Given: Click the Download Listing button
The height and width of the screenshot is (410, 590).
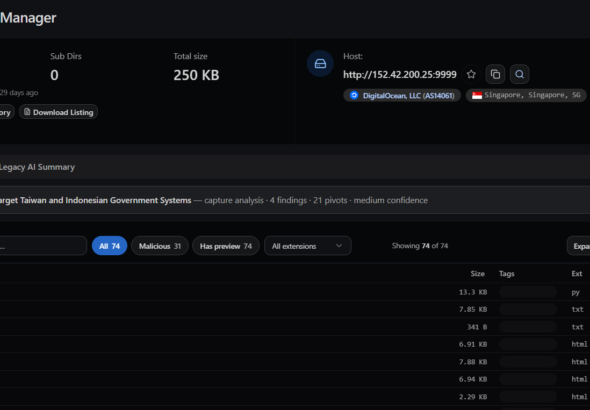Looking at the screenshot, I should click(x=58, y=112).
